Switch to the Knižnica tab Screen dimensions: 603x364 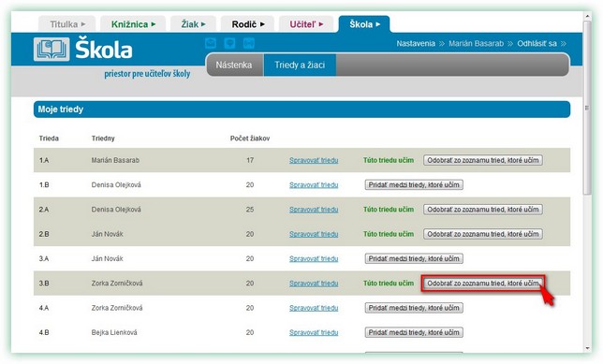coord(133,24)
